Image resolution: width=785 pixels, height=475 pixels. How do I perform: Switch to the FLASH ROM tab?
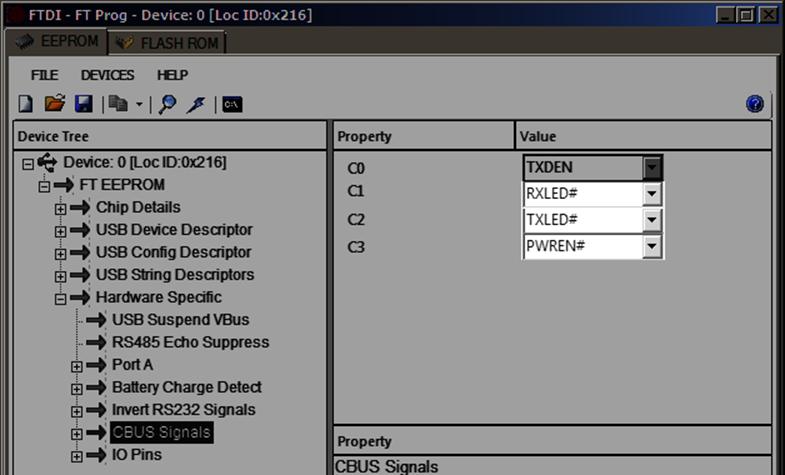[167, 43]
